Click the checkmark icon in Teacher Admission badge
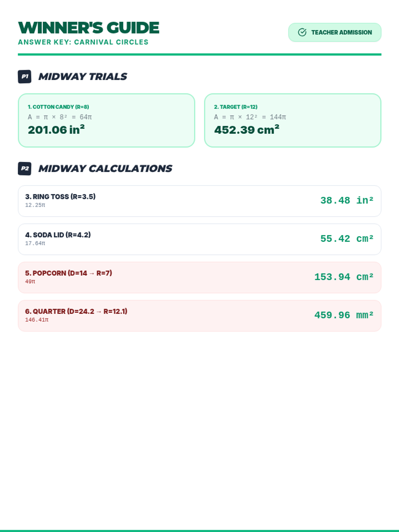Image resolution: width=399 pixels, height=532 pixels. (x=302, y=32)
